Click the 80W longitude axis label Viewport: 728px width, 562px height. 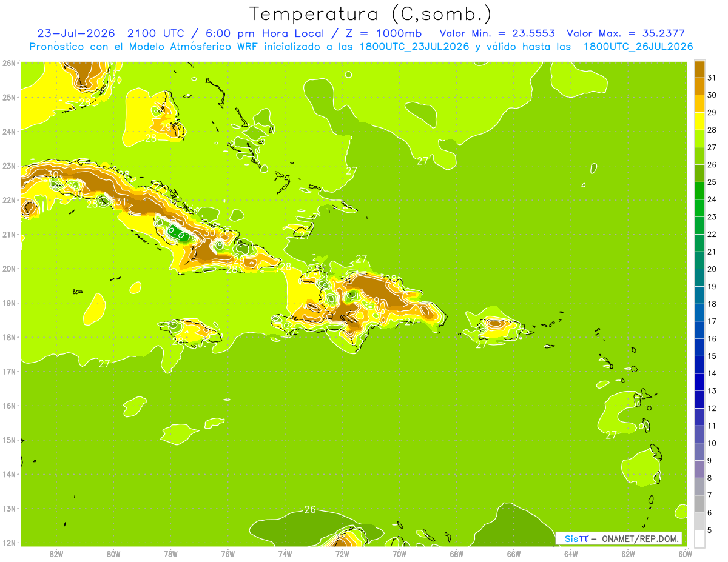pyautogui.click(x=113, y=554)
